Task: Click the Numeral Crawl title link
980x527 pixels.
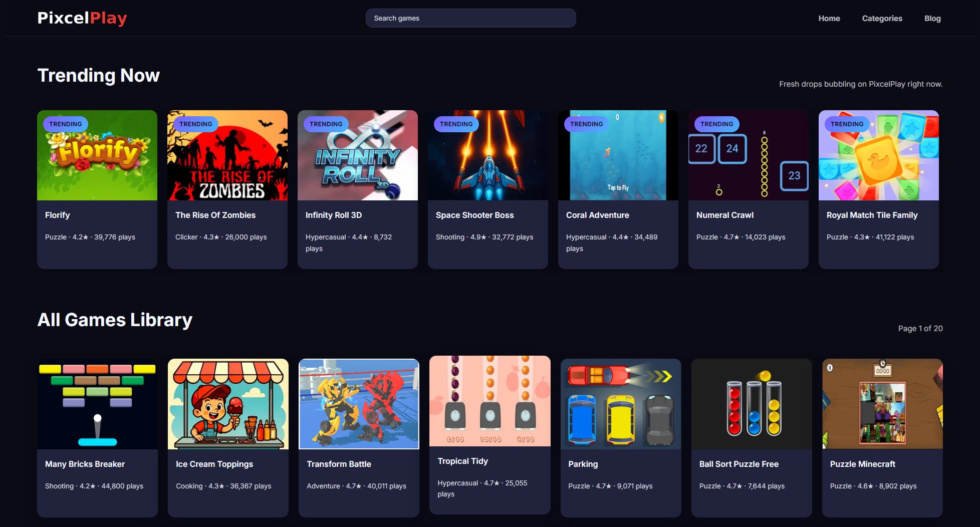Action: pyautogui.click(x=724, y=215)
